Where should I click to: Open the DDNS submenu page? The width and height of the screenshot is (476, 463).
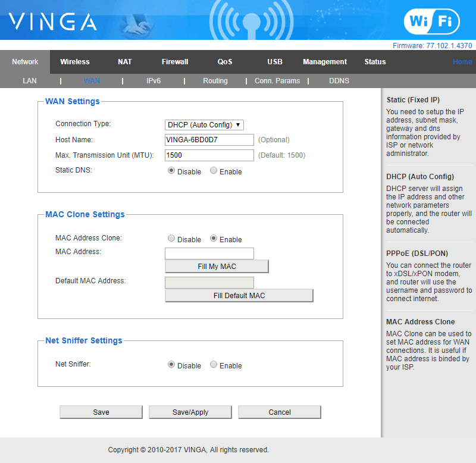click(x=339, y=81)
